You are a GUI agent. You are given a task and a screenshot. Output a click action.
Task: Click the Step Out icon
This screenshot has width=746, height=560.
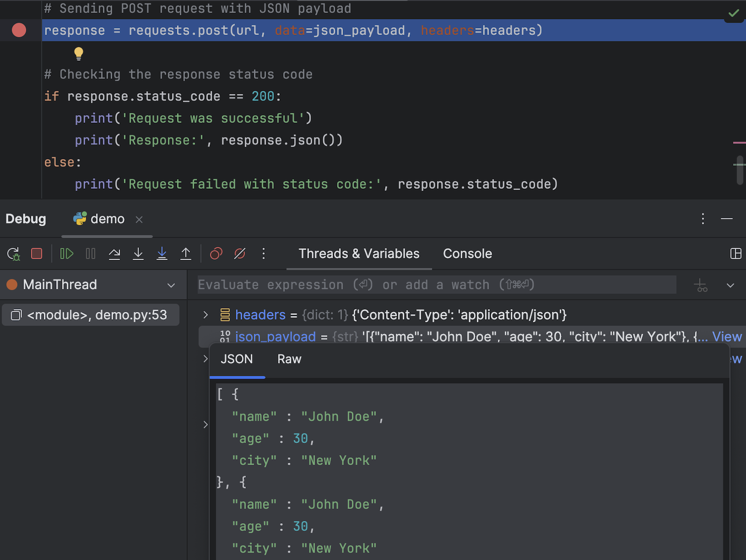point(186,254)
